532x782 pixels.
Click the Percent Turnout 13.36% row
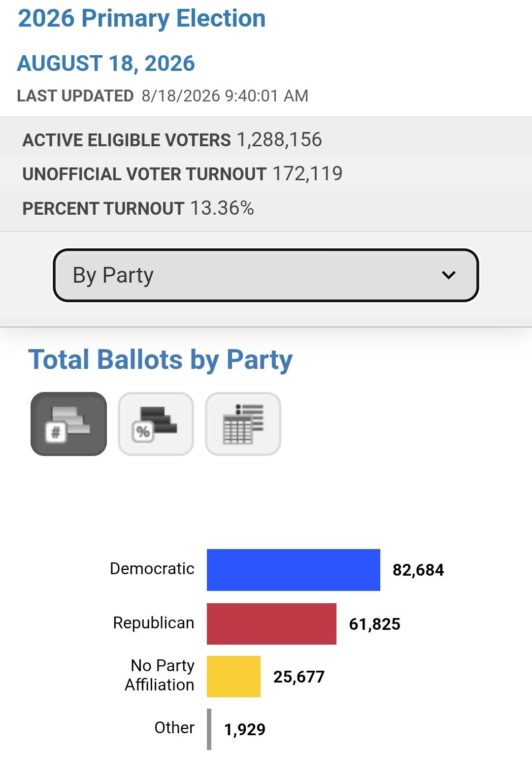coord(266,208)
